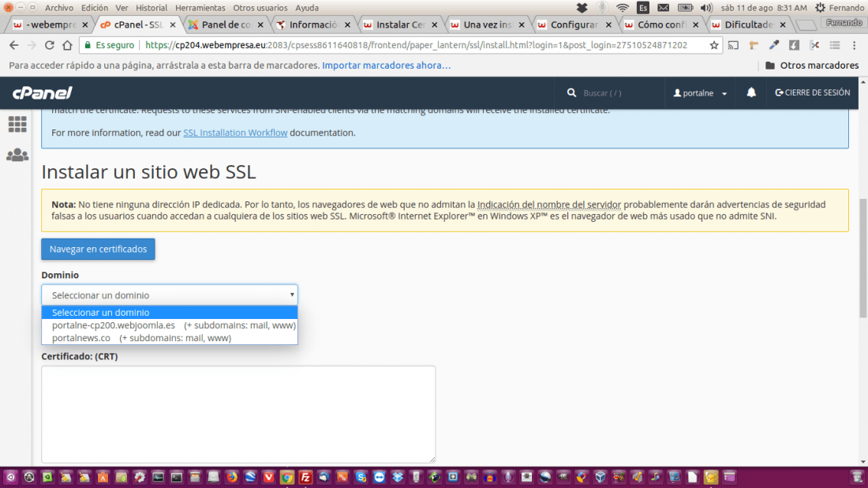Click the 'Navegar en certificados' button
Image resolution: width=868 pixels, height=488 pixels.
(98, 250)
